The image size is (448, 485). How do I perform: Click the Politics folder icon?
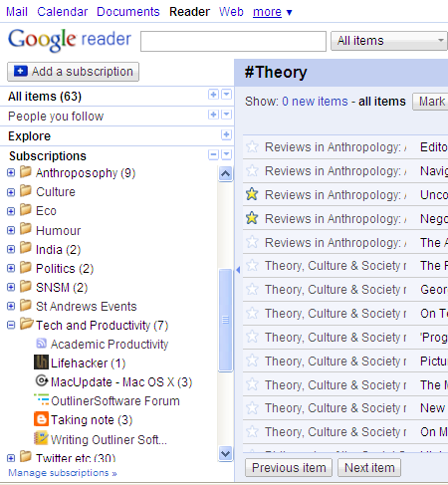(x=26, y=267)
